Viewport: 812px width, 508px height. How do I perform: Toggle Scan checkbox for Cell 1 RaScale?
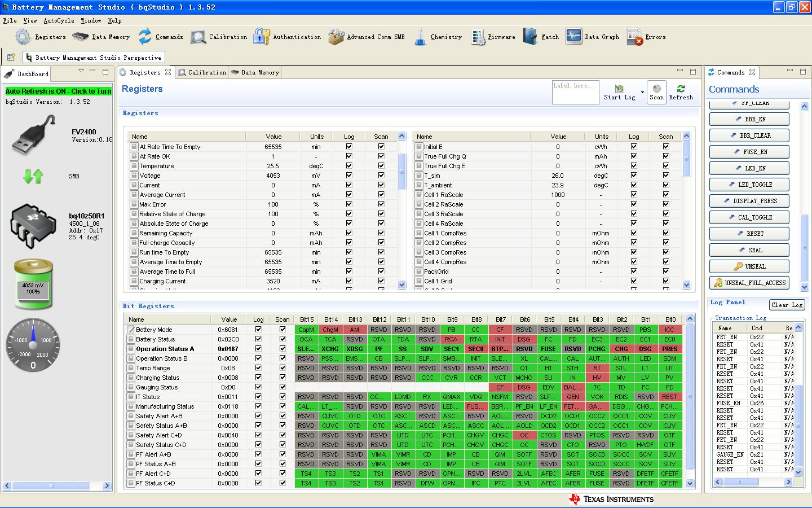pyautogui.click(x=666, y=195)
